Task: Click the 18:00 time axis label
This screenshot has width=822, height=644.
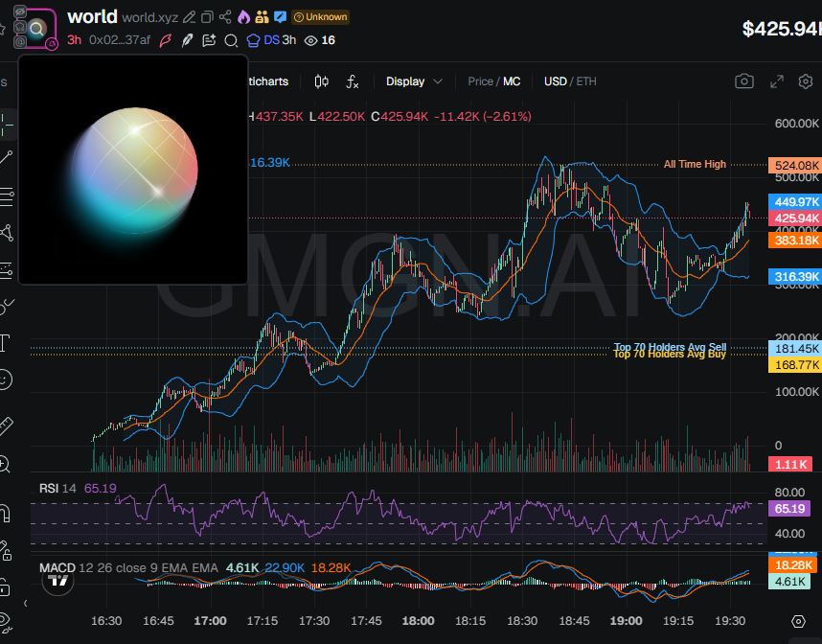Action: (x=418, y=621)
